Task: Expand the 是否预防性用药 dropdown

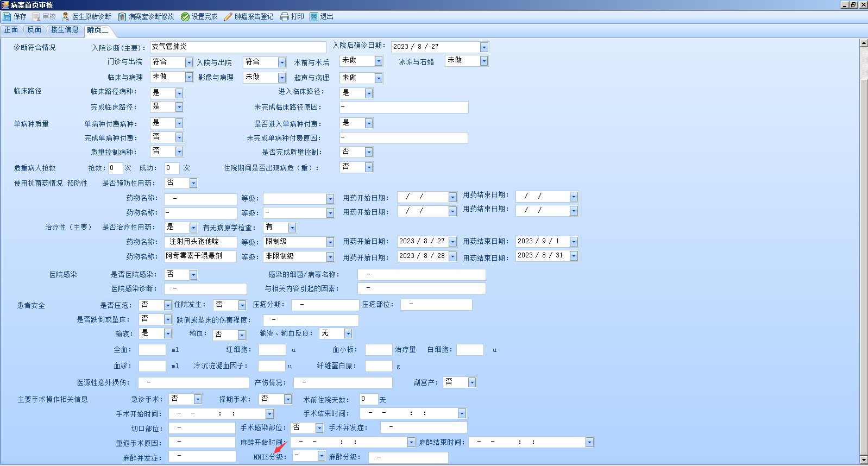Action: (x=193, y=183)
